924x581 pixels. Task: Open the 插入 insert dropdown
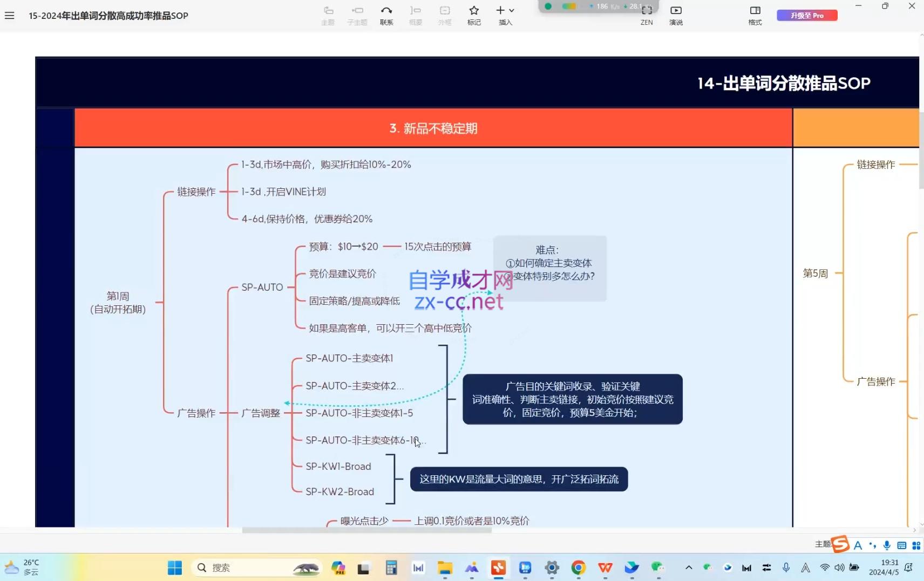point(504,15)
